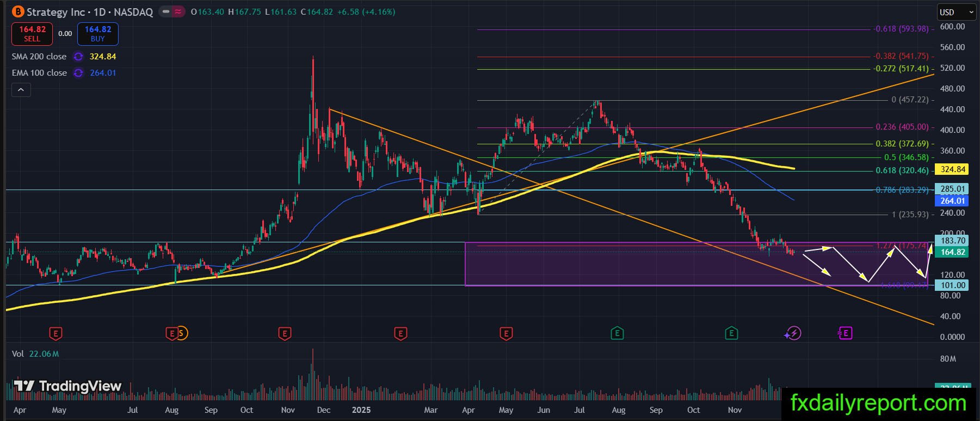This screenshot has height=421, width=980.
Task: Click the 80M volume scale label
Action: click(x=948, y=359)
